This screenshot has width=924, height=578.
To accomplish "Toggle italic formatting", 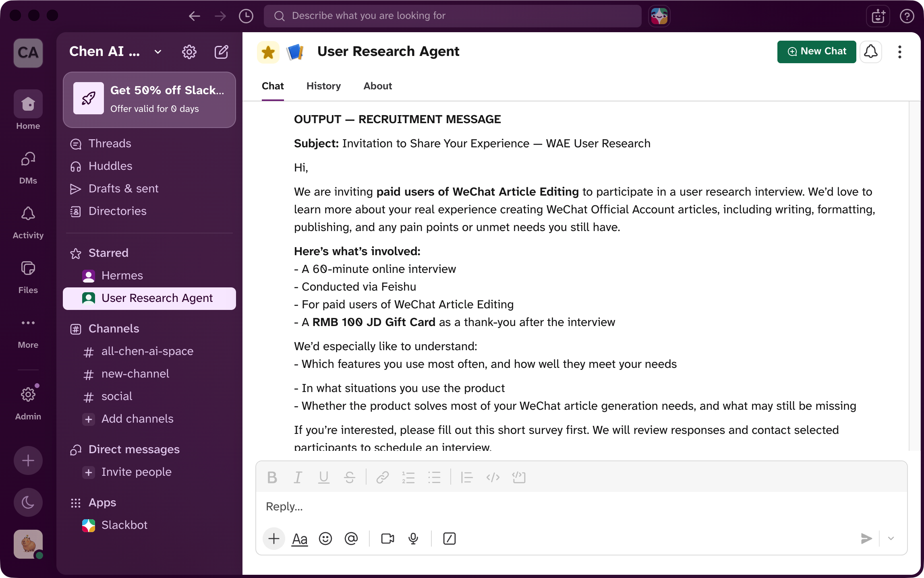I will 298,478.
